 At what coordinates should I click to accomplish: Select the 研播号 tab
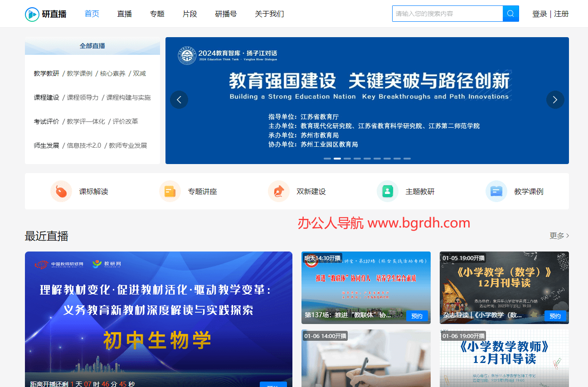coord(226,14)
